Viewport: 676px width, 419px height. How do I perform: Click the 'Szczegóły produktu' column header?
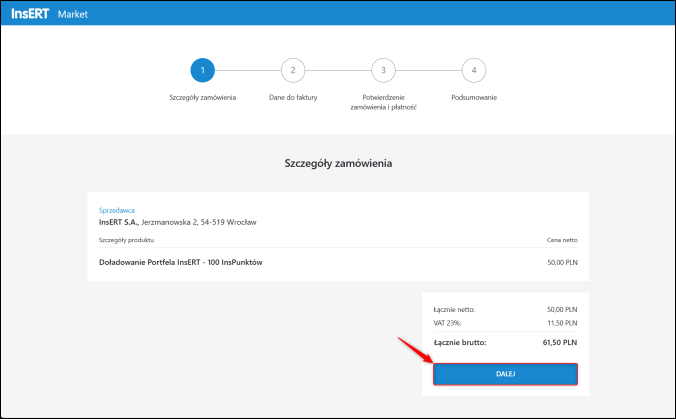coord(126,240)
